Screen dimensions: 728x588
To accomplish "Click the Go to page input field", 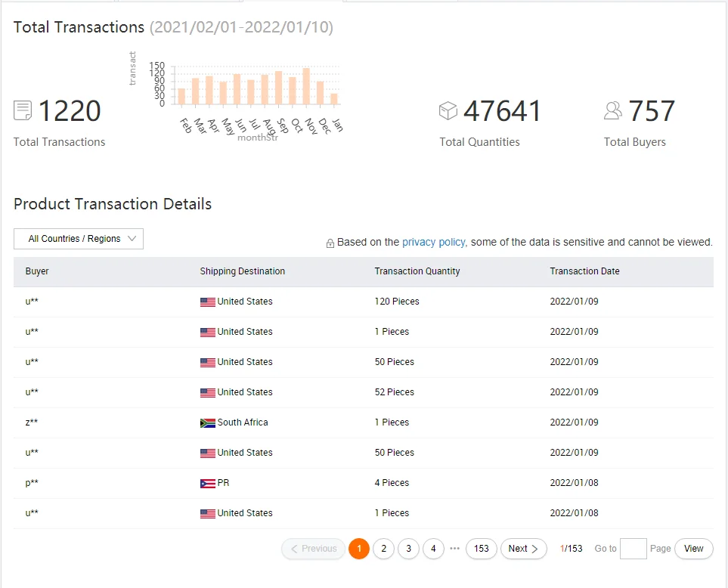I will coord(634,549).
